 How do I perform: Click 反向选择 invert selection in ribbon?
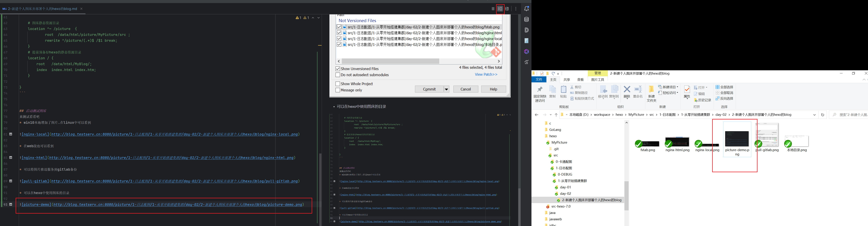724,99
